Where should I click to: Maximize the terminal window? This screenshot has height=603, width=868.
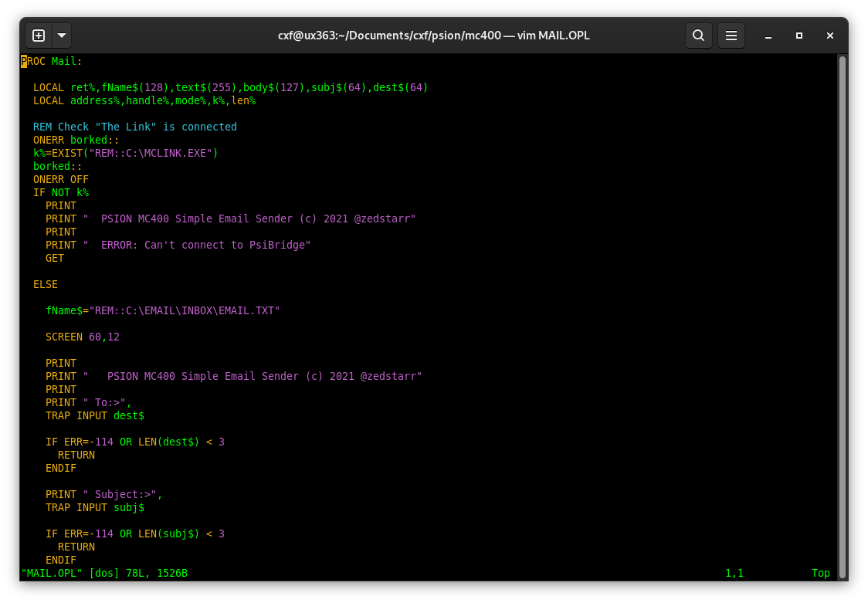(x=799, y=36)
